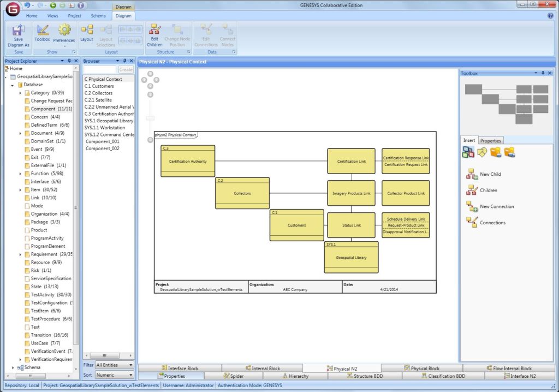Select Geospatial Library block in diagram
Image resolution: width=559 pixels, height=392 pixels.
click(351, 257)
